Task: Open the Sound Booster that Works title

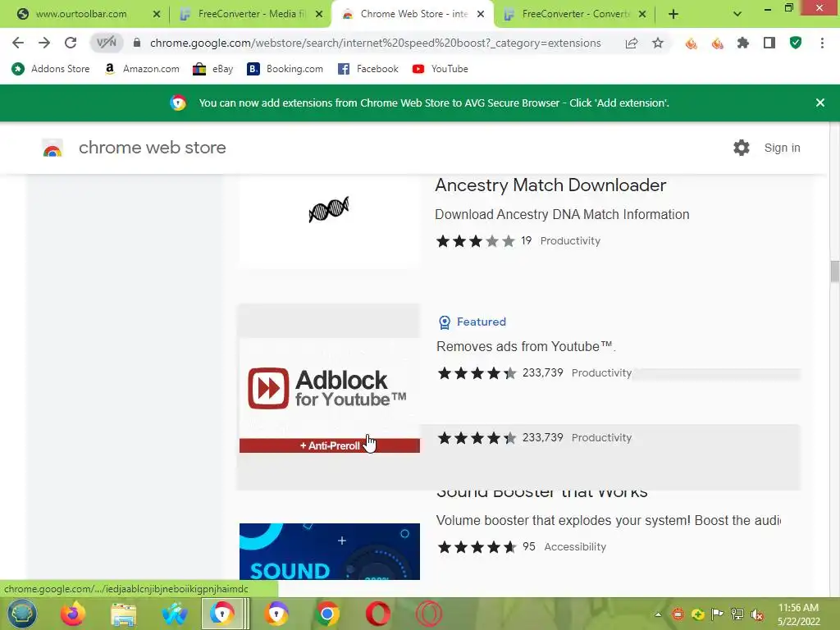Action: click(x=541, y=492)
